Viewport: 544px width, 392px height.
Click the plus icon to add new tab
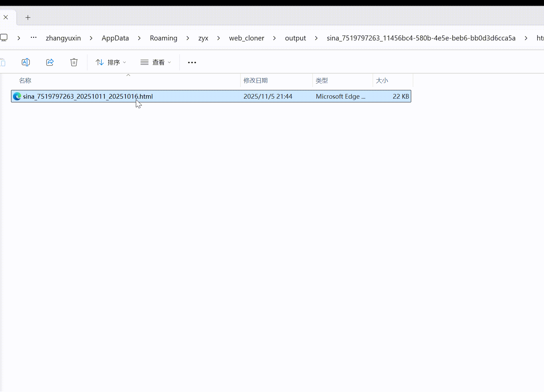point(28,17)
